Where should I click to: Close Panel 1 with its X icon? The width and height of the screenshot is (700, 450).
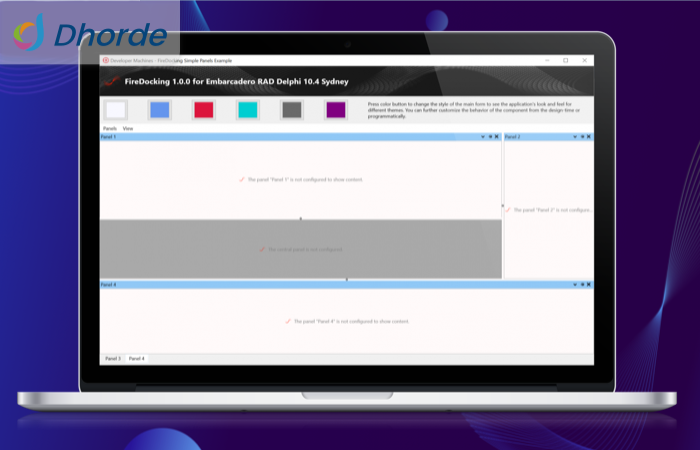tap(497, 136)
